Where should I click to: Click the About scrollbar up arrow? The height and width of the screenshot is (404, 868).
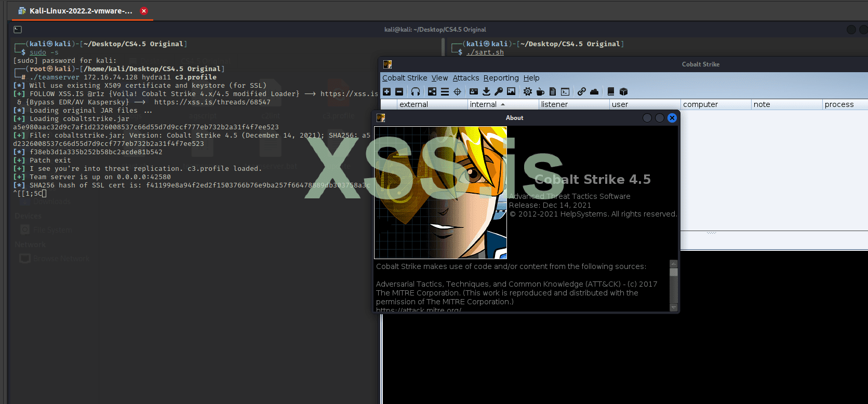[x=674, y=264]
